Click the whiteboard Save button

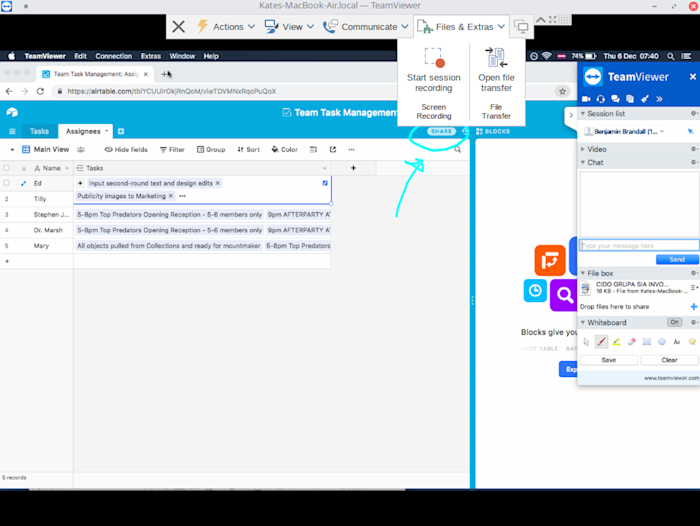coord(609,360)
